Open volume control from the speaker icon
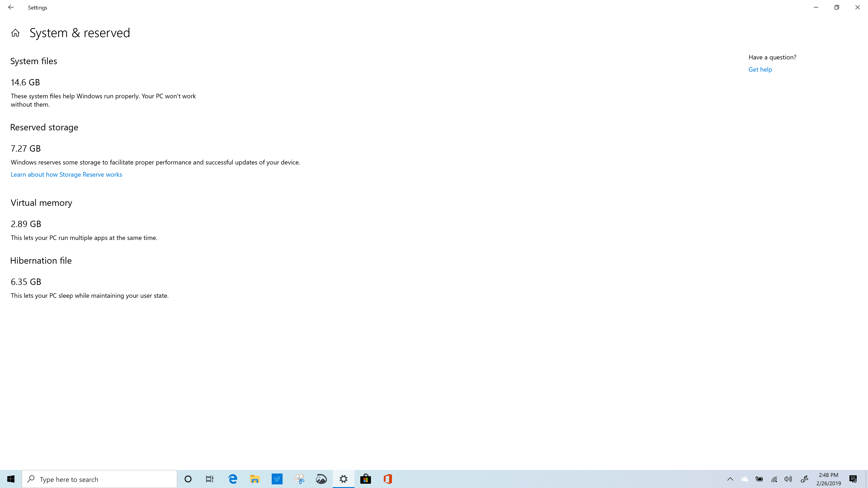868x488 pixels. pos(788,479)
